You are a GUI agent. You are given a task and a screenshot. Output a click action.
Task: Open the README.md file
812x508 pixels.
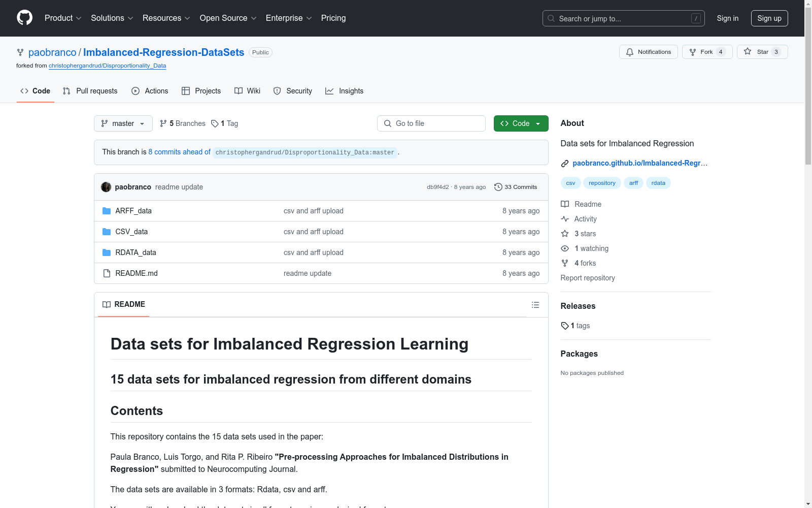(137, 273)
